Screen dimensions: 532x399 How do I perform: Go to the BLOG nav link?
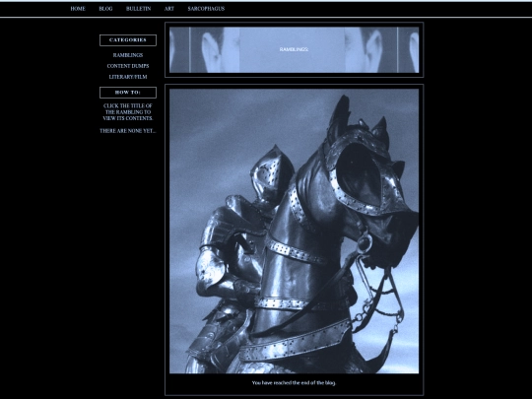(x=105, y=9)
